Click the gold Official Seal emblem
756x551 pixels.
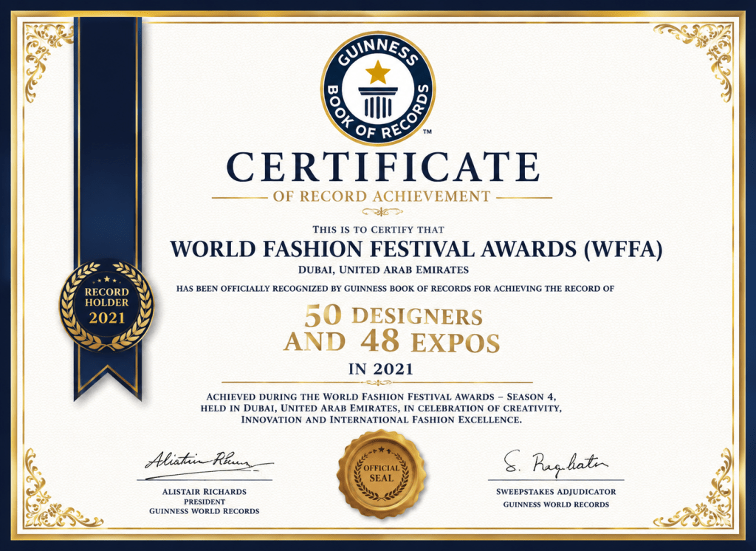pos(382,473)
